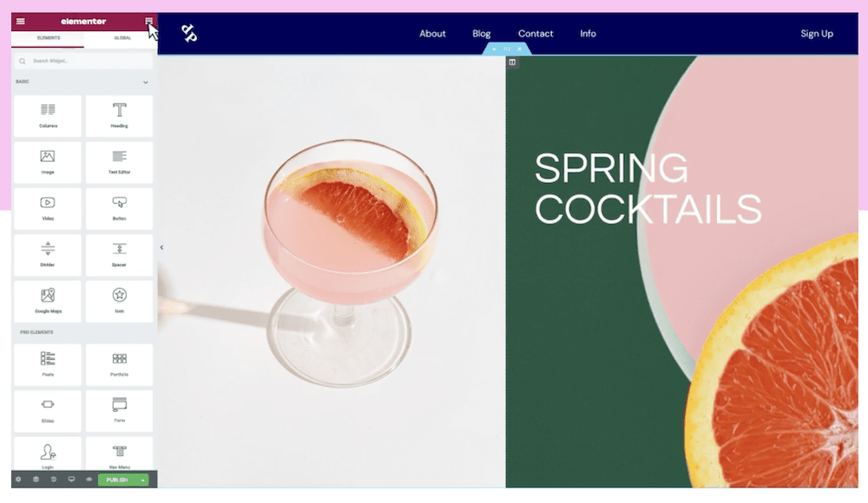Pick the Video widget
868x503 pixels.
point(48,209)
